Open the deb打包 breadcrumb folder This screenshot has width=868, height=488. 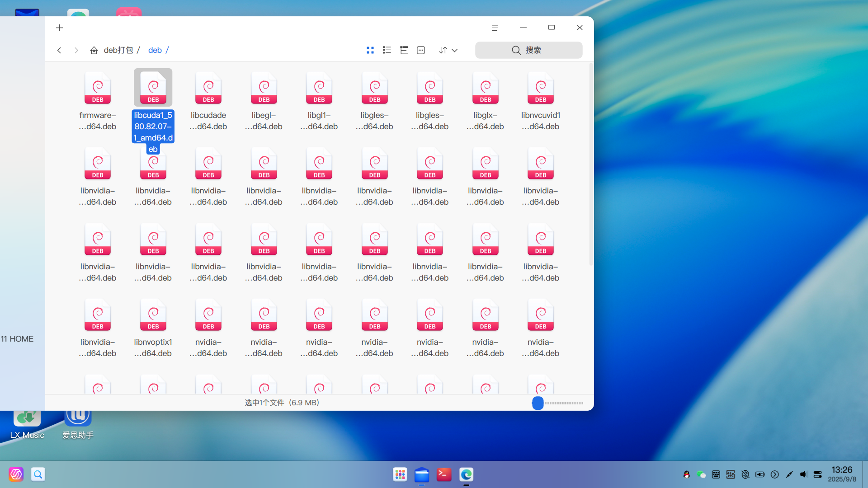coord(118,50)
